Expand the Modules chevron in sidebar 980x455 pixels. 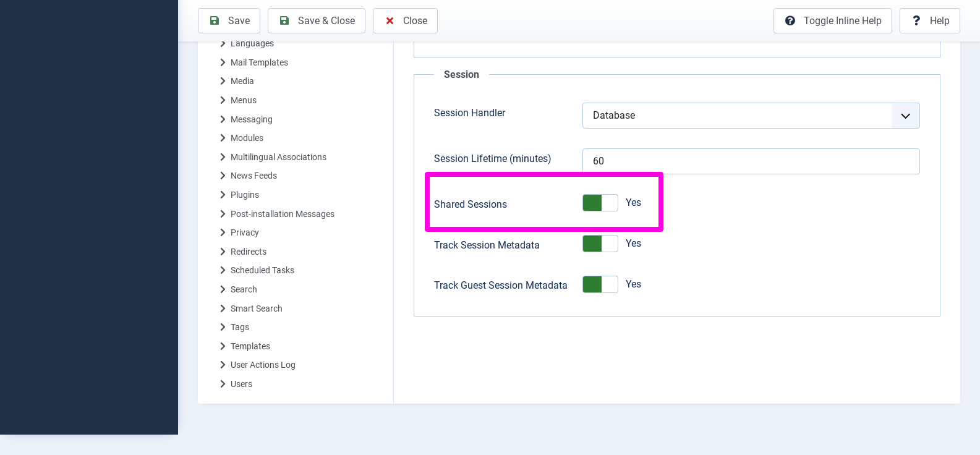pyautogui.click(x=223, y=138)
